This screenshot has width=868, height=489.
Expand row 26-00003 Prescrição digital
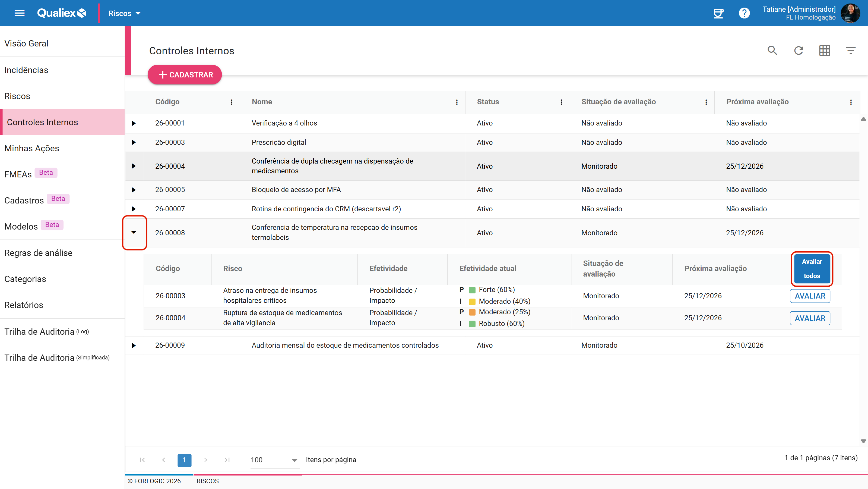click(x=134, y=143)
